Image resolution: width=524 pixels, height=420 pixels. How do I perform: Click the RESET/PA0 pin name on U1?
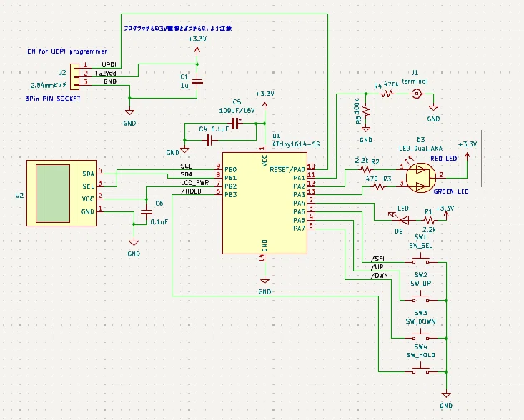click(x=287, y=169)
